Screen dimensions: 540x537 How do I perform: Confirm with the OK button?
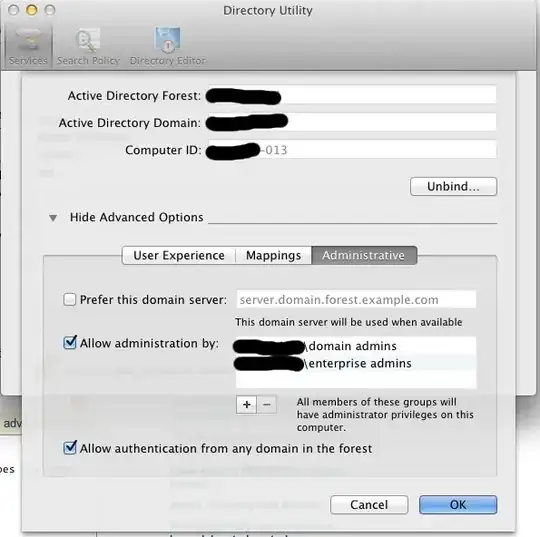(x=458, y=505)
